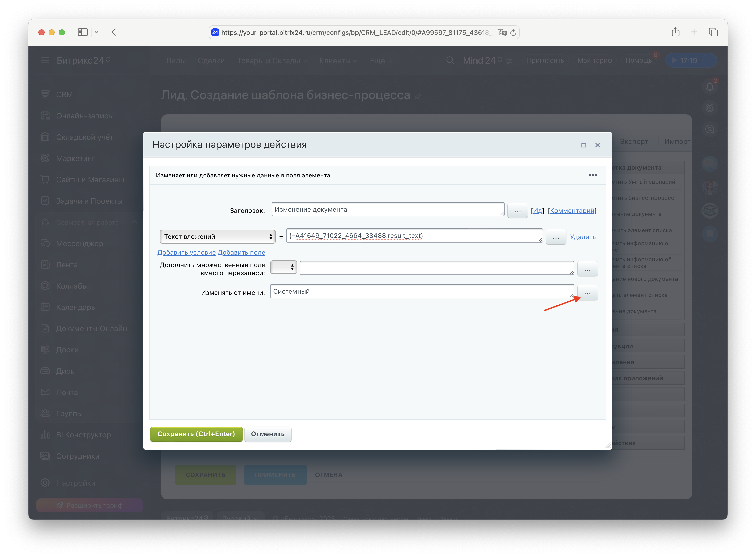Viewport: 756px width, 557px height.
Task: Click the Удалить link beside field value
Action: [x=583, y=237]
